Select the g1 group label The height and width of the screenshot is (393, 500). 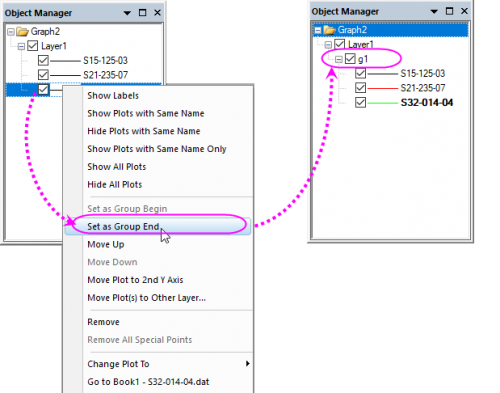(x=363, y=59)
